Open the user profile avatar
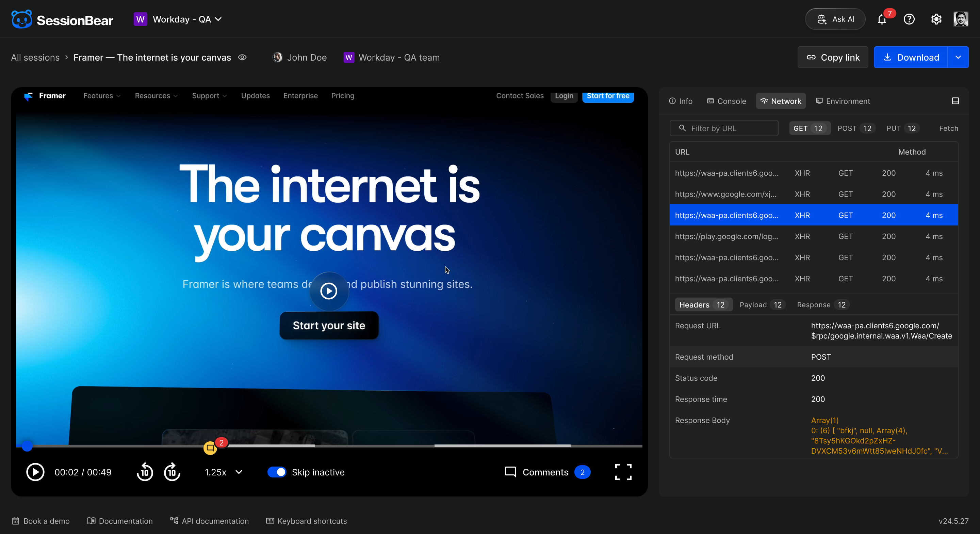The height and width of the screenshot is (534, 980). tap(961, 19)
